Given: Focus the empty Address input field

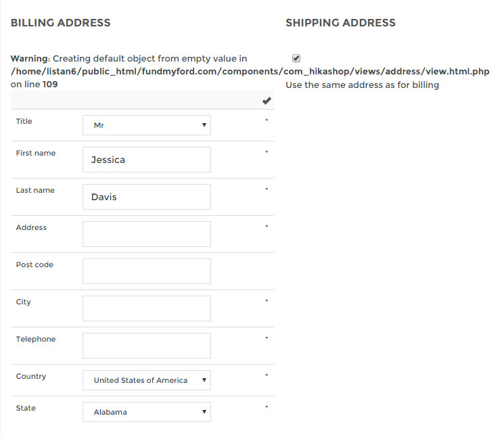Looking at the screenshot, I should coord(146,234).
